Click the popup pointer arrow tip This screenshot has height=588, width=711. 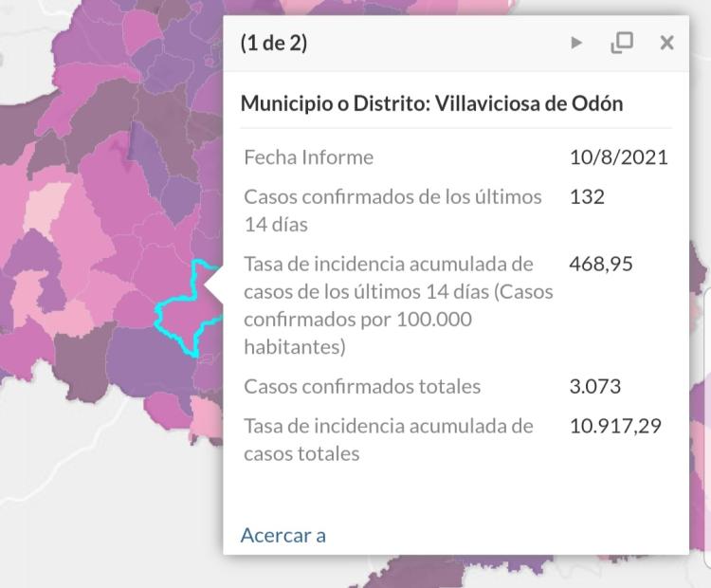(x=207, y=285)
